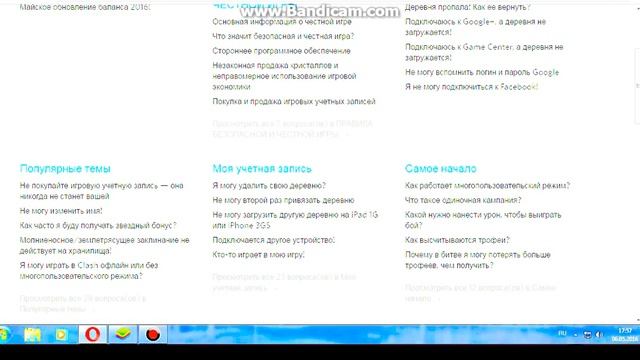This screenshot has width=640, height=360.
Task: Open the volume speaker tray icon
Action: point(599,335)
